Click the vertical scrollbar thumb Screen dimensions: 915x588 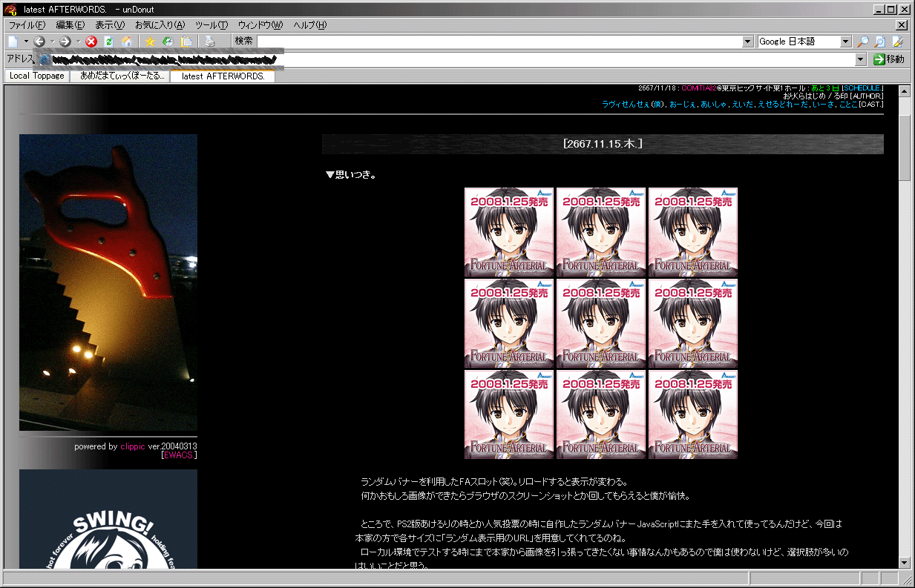[905, 148]
